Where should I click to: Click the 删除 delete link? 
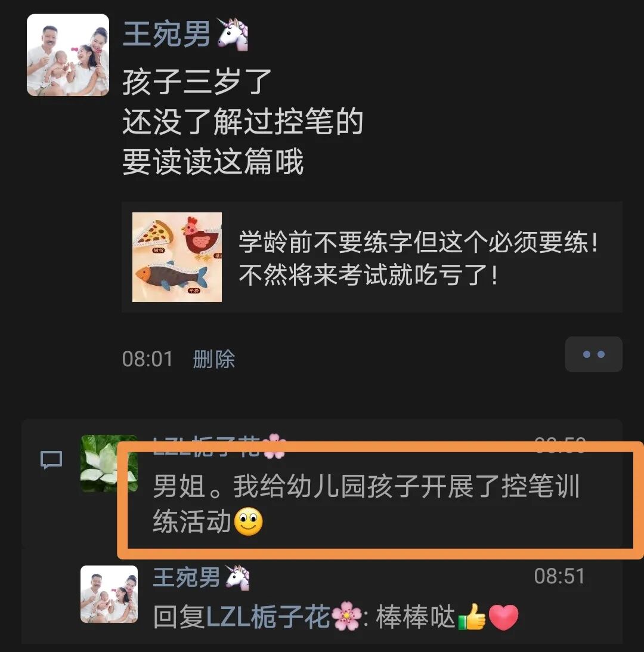(213, 359)
